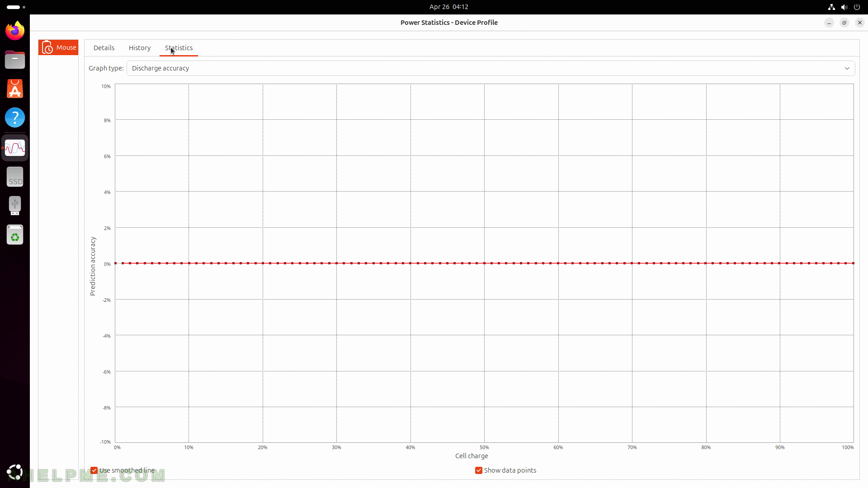Click the volume speaker icon in top bar
This screenshot has width=868, height=488.
tap(844, 7)
